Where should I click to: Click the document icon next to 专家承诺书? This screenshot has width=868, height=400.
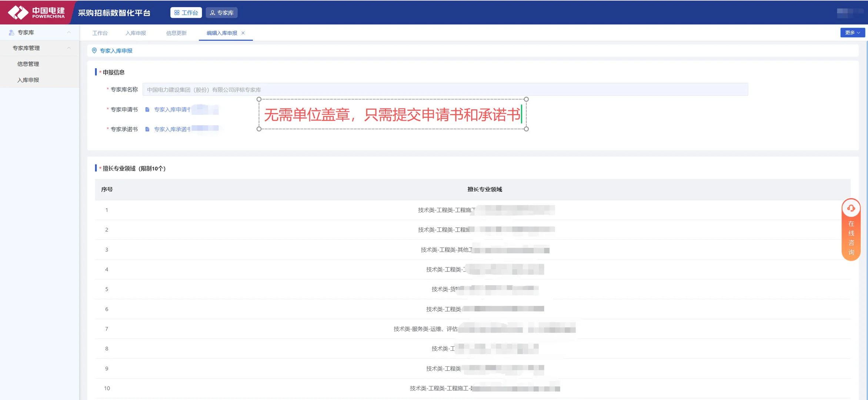pyautogui.click(x=148, y=129)
